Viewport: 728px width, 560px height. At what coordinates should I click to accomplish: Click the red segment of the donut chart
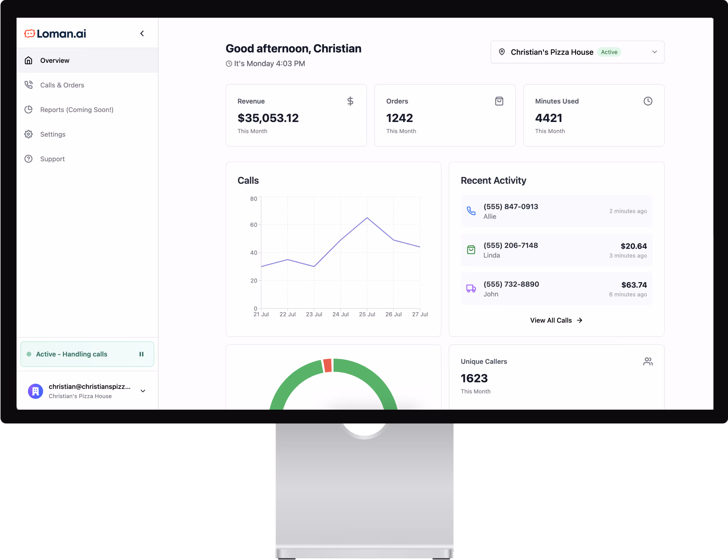pos(328,366)
